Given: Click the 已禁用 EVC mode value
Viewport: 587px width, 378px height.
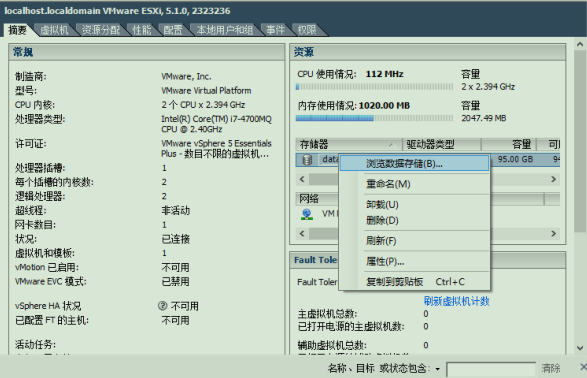Looking at the screenshot, I should click(175, 281).
